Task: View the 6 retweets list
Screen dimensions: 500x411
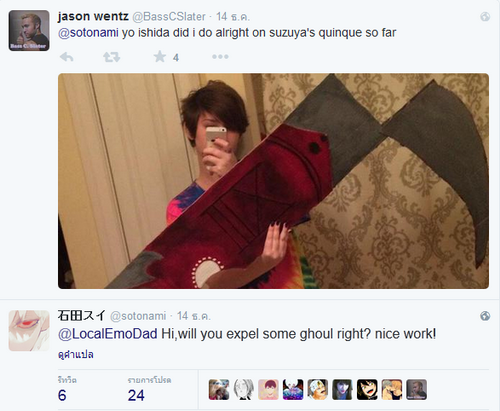Action: pos(67,389)
